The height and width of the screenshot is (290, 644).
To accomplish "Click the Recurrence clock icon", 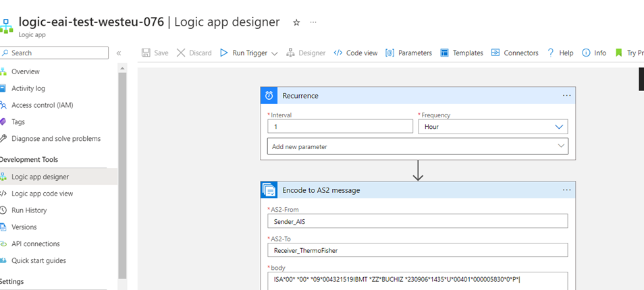I will [269, 96].
